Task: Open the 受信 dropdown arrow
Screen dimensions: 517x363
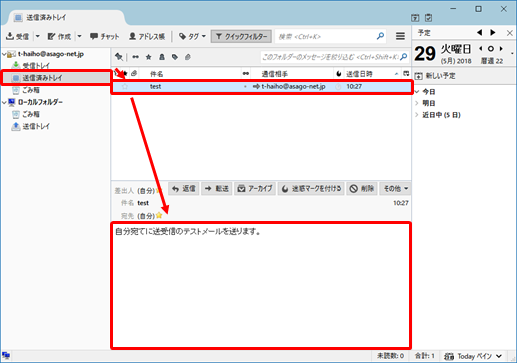Action: click(x=37, y=36)
